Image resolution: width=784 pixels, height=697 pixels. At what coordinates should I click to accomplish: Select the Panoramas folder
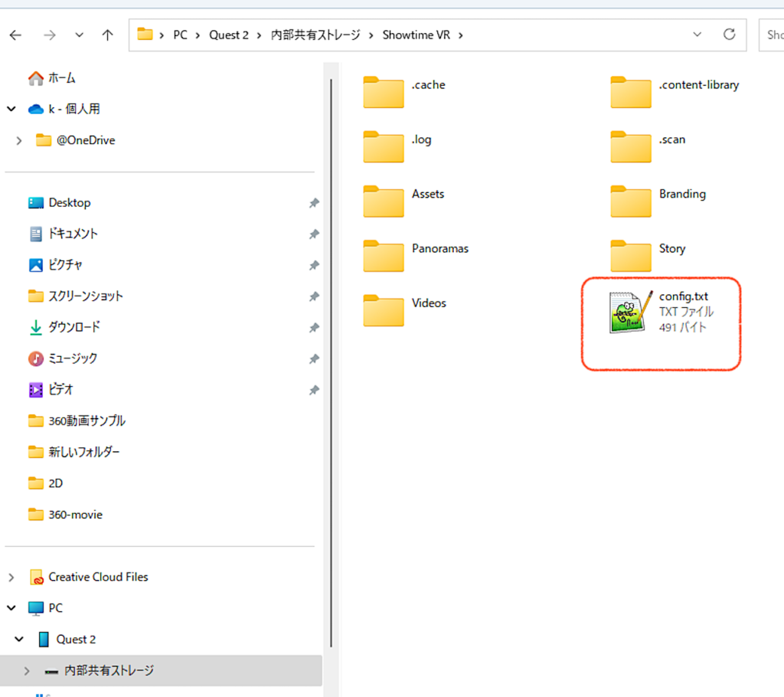tap(416, 255)
